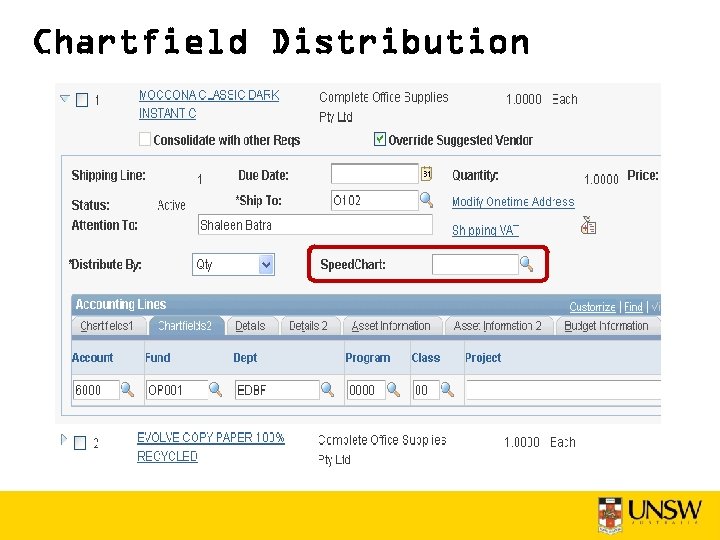Image resolution: width=720 pixels, height=540 pixels.
Task: Click the Program column header
Action: click(368, 358)
